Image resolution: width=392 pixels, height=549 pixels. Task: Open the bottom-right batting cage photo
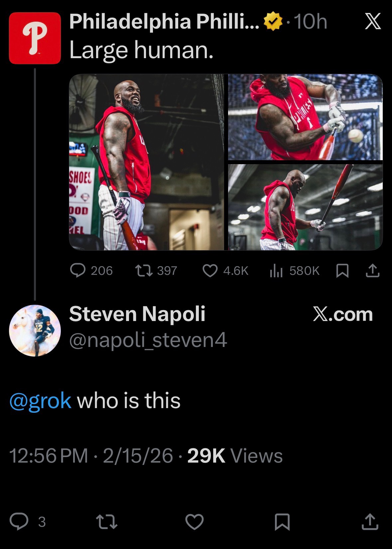pyautogui.click(x=305, y=207)
